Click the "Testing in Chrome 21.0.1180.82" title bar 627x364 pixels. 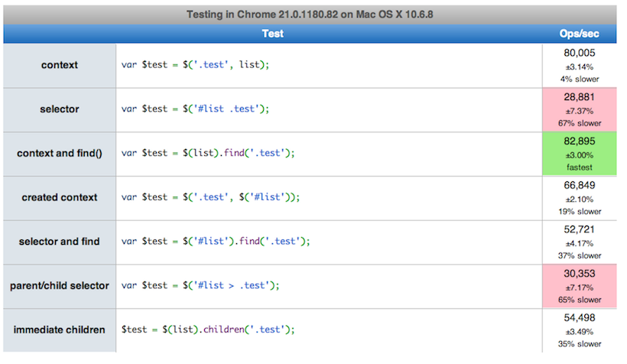tap(310, 15)
